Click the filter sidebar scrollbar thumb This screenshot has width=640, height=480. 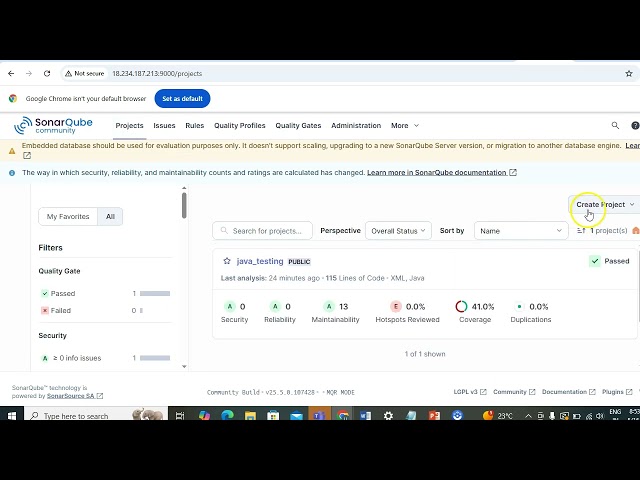point(184,205)
